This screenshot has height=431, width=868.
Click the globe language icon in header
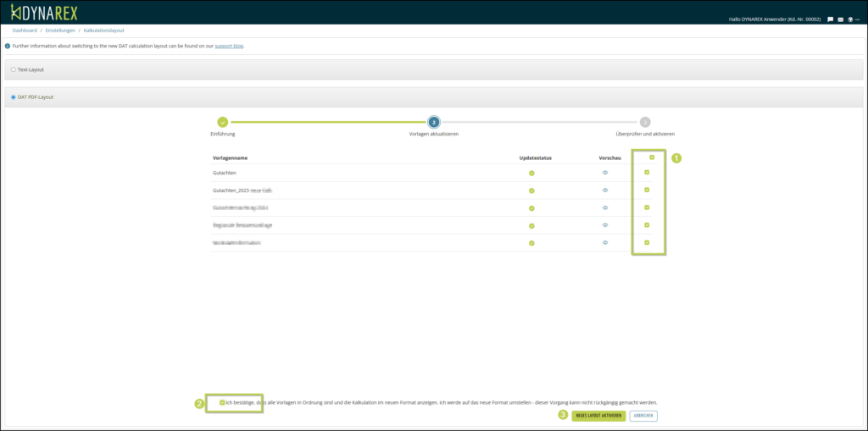tap(850, 19)
